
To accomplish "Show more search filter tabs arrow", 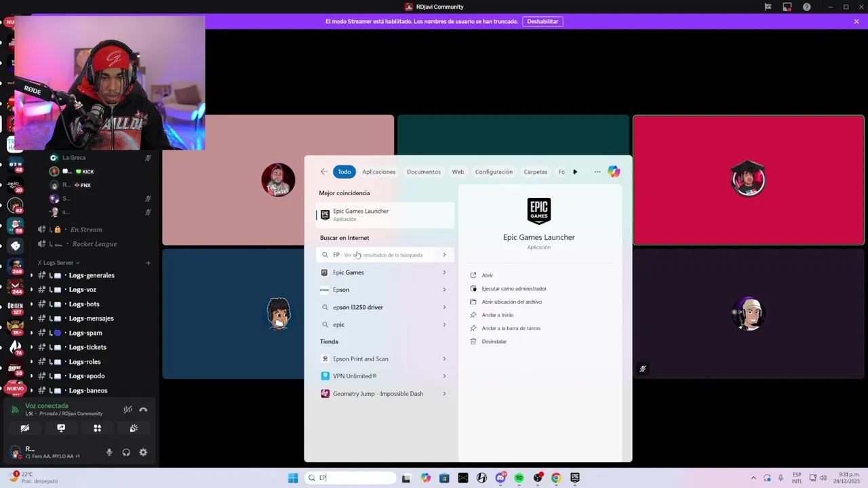I will pyautogui.click(x=575, y=171).
